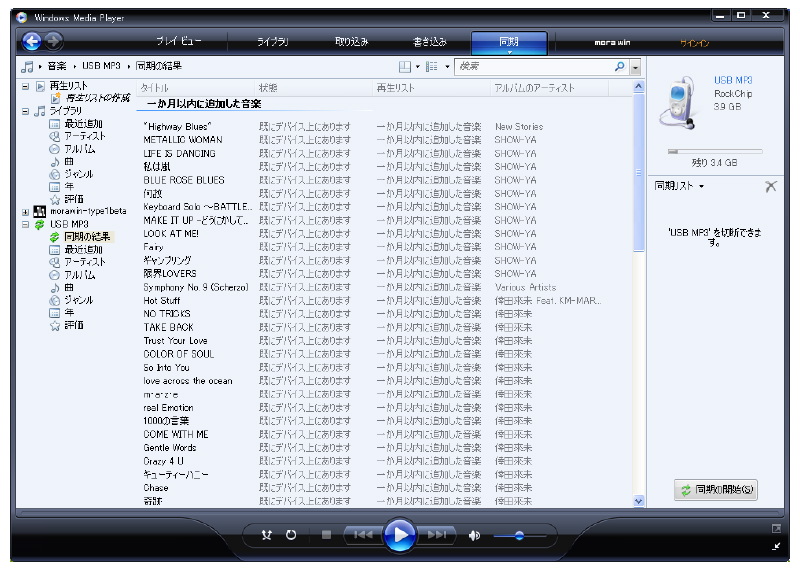The height and width of the screenshot is (570, 800).
Task: Skip to the next track
Action: 438,535
